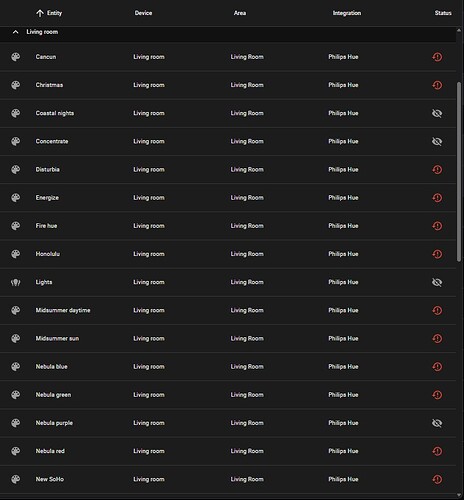Click the New SoHo status icon

pos(437,479)
